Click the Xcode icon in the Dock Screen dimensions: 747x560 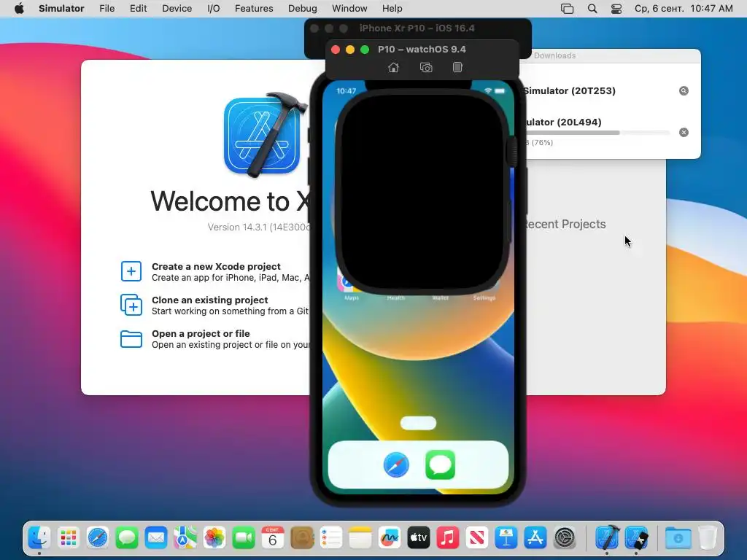[607, 538]
